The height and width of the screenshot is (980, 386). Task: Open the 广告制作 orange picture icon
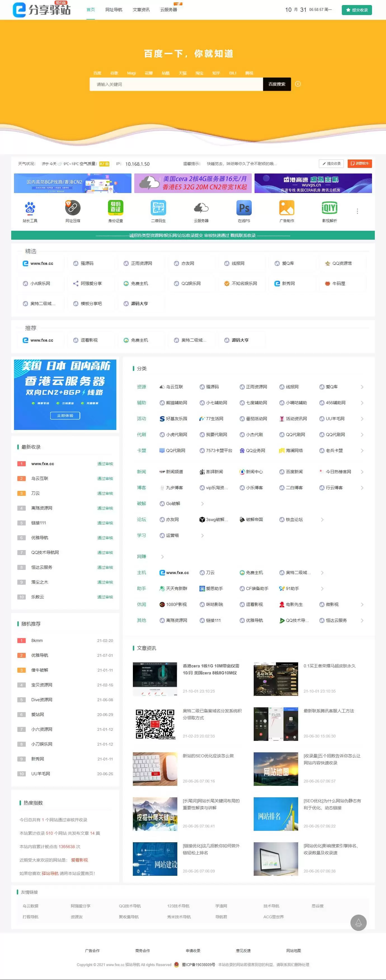[287, 208]
